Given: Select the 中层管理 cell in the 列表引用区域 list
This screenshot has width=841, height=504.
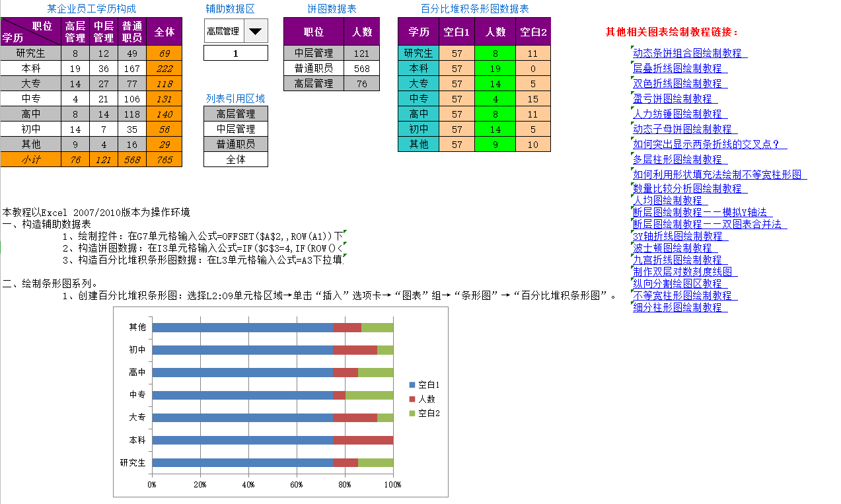Looking at the screenshot, I should click(236, 129).
